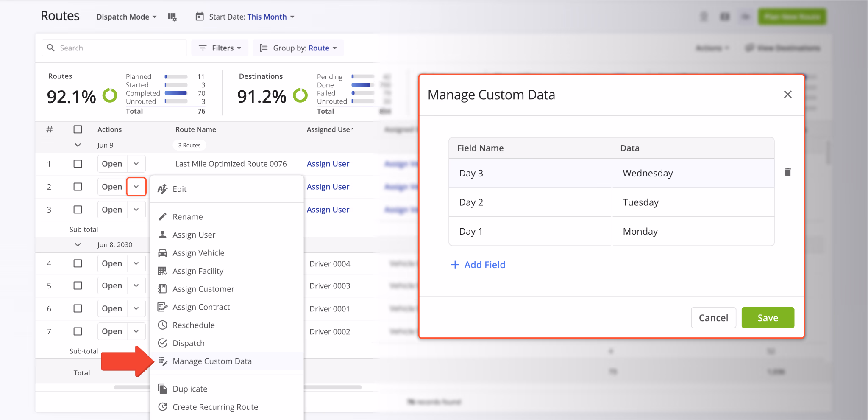Click the search magnifier icon

(x=51, y=48)
